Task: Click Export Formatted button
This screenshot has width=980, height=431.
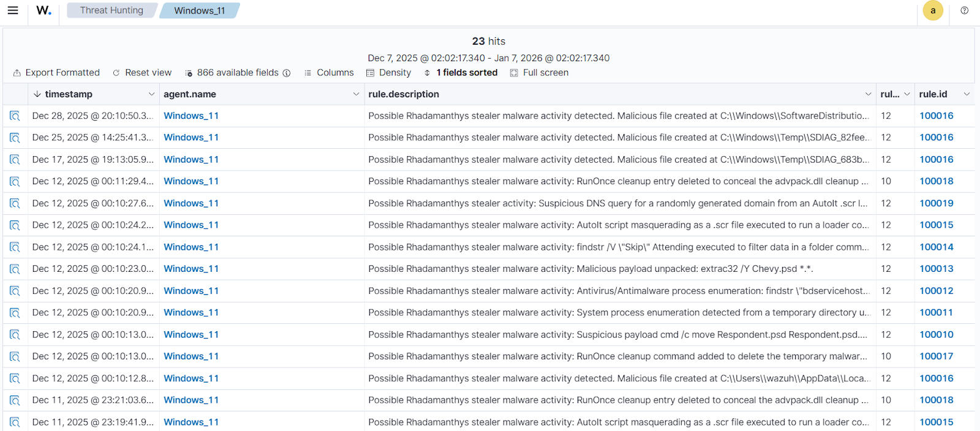Action: 56,73
